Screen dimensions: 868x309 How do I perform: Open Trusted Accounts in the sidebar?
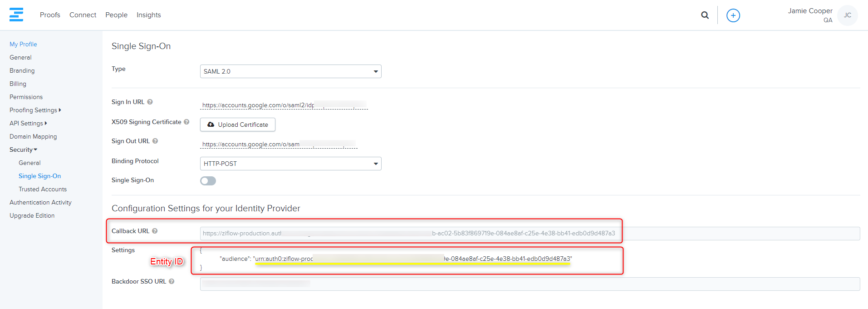click(43, 189)
